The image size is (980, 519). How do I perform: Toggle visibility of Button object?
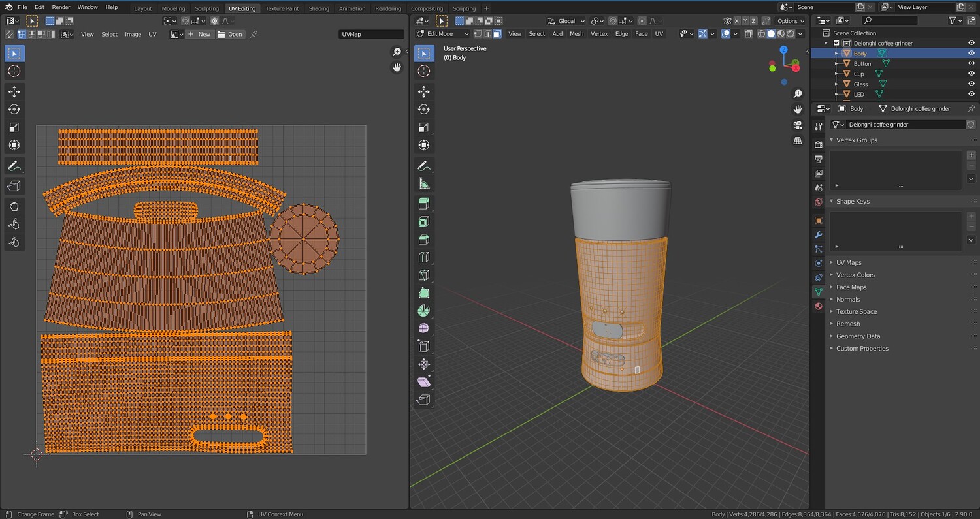pos(971,63)
